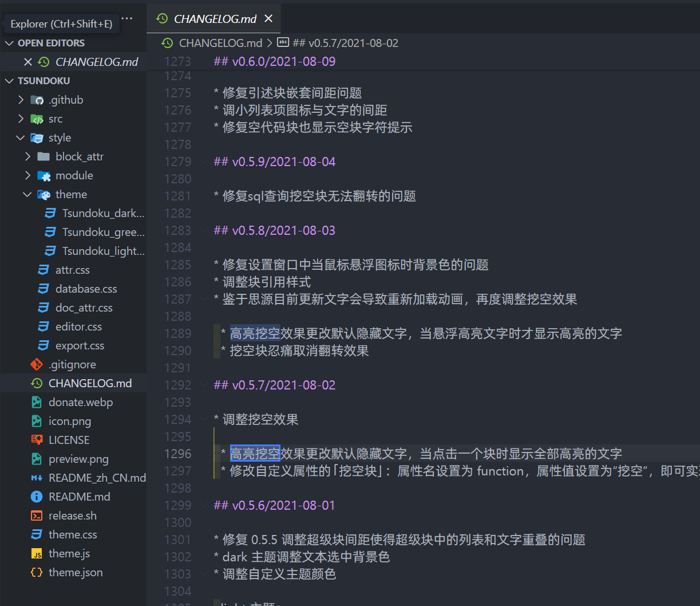Collapse the style folder chevron

click(x=21, y=137)
